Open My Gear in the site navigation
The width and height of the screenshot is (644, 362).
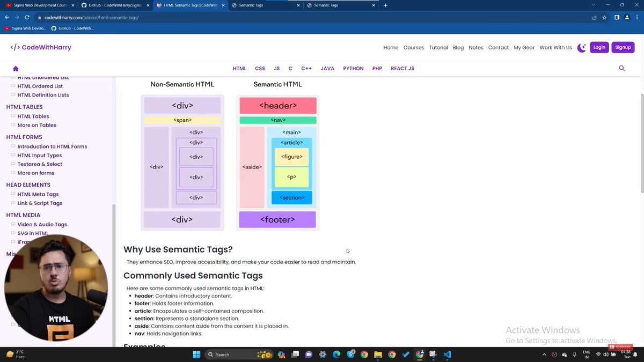524,47
